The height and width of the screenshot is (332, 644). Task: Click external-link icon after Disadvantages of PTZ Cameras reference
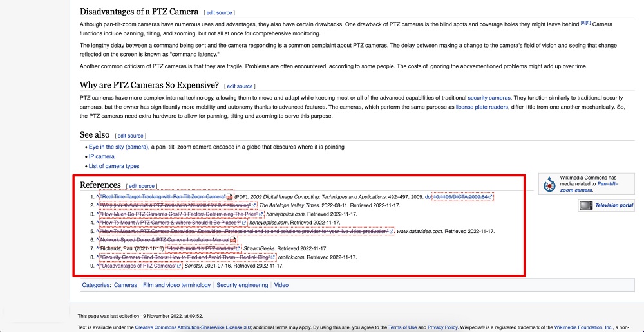click(x=179, y=266)
